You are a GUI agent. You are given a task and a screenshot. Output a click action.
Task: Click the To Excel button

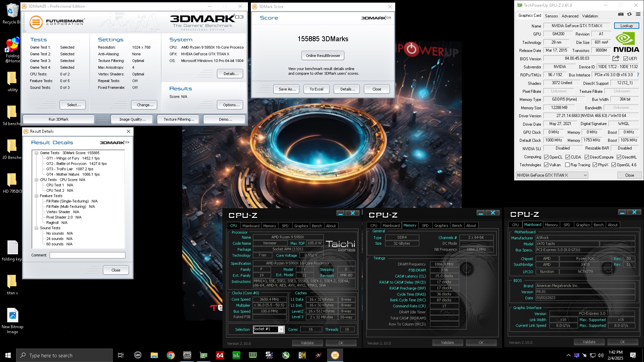coord(316,89)
